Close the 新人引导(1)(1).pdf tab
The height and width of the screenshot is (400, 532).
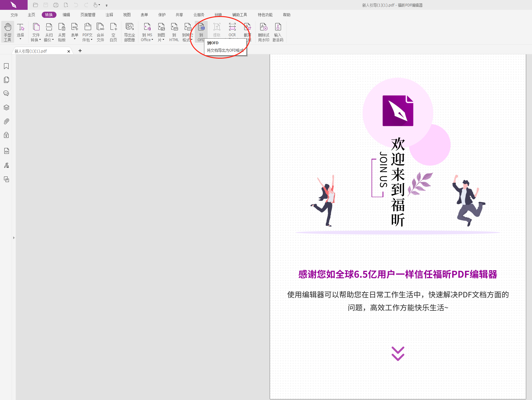coord(69,51)
